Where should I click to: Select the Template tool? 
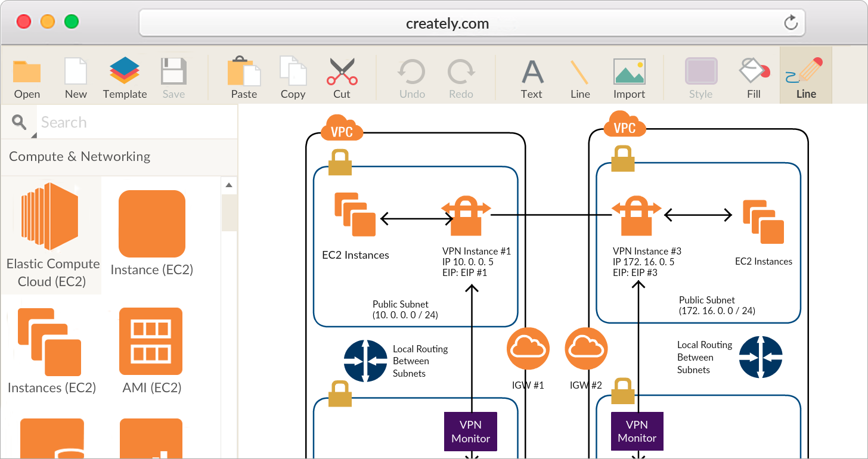(x=125, y=76)
